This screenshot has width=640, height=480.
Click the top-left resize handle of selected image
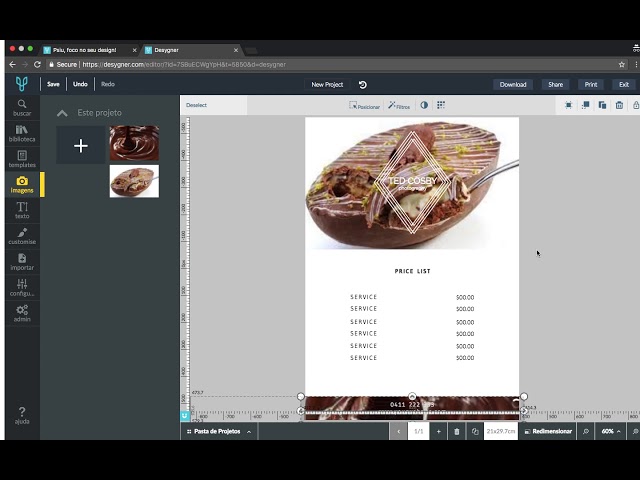(x=301, y=396)
